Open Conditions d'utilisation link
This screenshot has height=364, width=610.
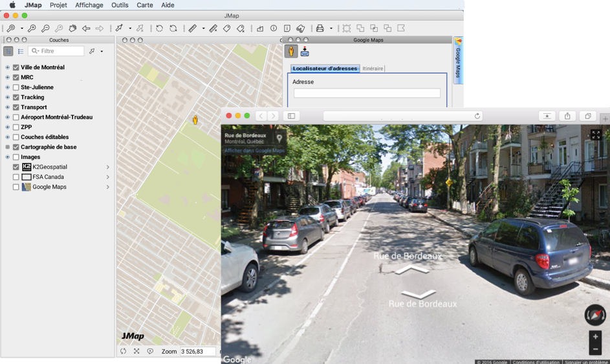(x=536, y=362)
